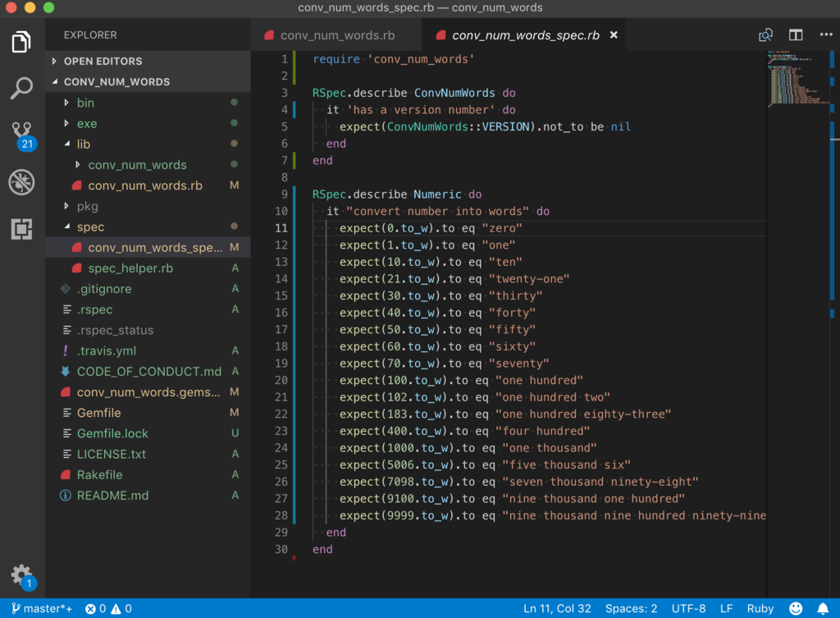Change file encoding via UTF-8

point(688,609)
